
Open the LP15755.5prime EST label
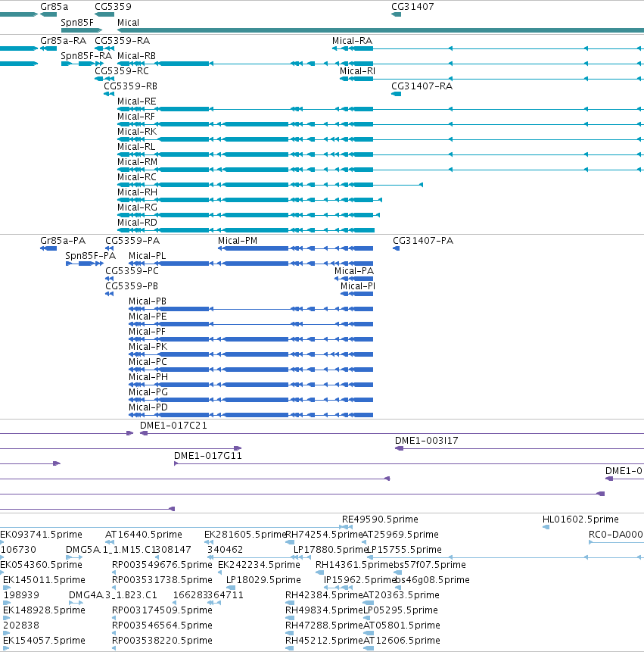pos(404,550)
